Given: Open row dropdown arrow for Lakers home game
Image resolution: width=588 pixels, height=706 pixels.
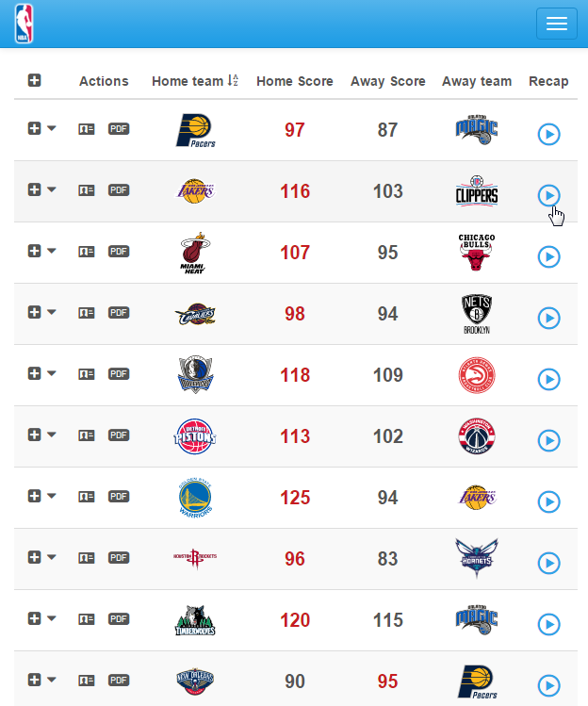Looking at the screenshot, I should 52,189.
